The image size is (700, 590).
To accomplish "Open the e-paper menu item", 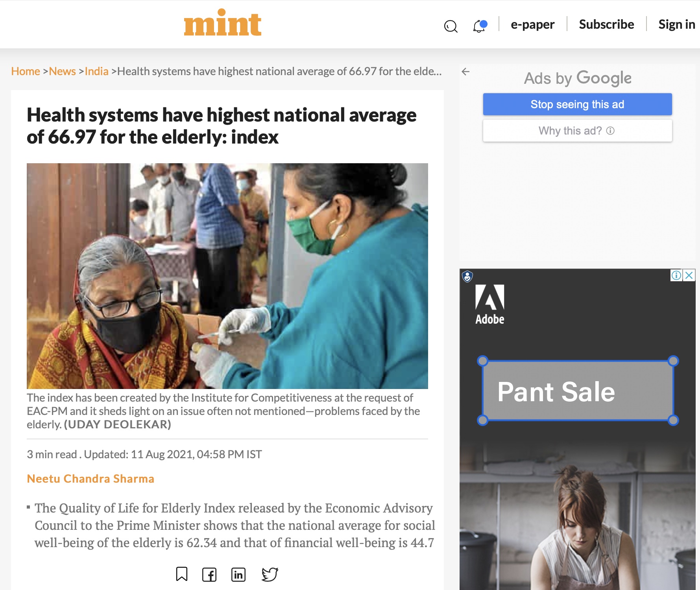I will coord(532,24).
